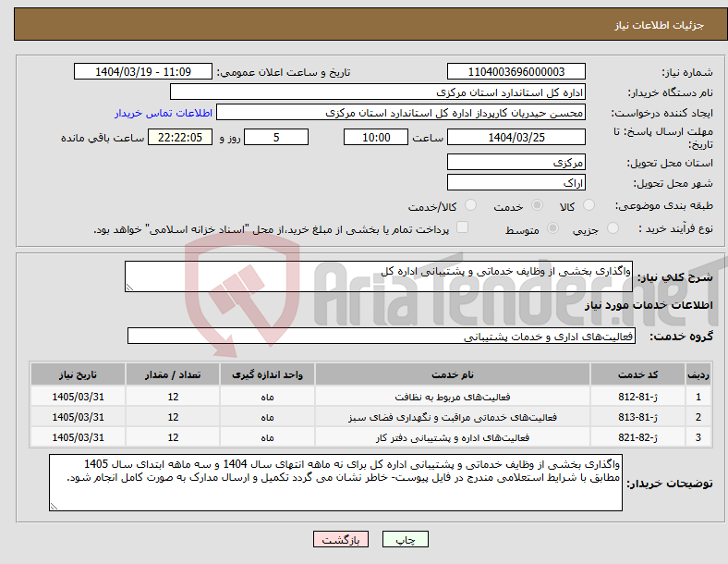
Task: Click the ردیف column header
Action: coord(698,374)
